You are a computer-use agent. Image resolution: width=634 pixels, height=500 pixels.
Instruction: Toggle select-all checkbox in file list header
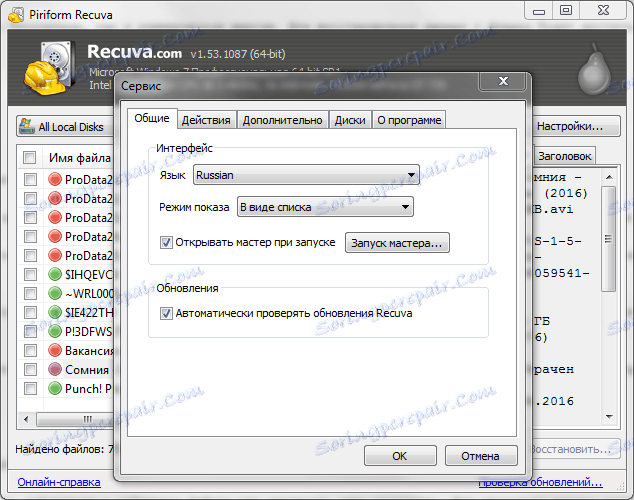click(30, 157)
